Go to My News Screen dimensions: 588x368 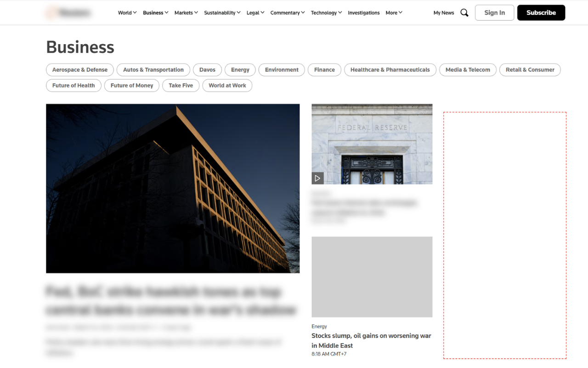444,13
